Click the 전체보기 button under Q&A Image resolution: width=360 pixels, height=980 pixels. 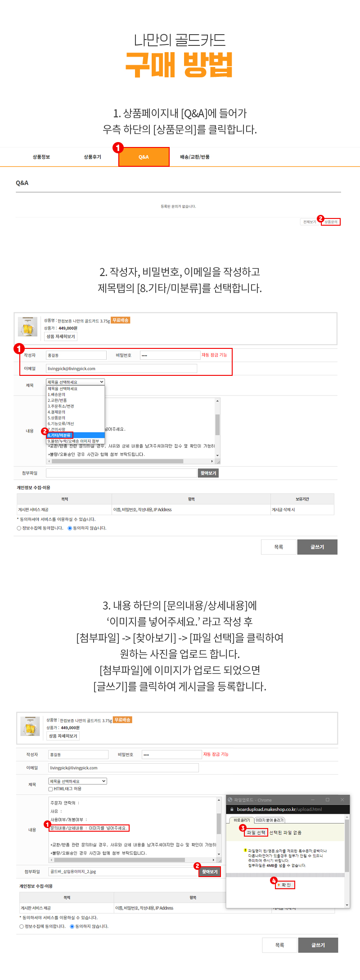pyautogui.click(x=310, y=222)
